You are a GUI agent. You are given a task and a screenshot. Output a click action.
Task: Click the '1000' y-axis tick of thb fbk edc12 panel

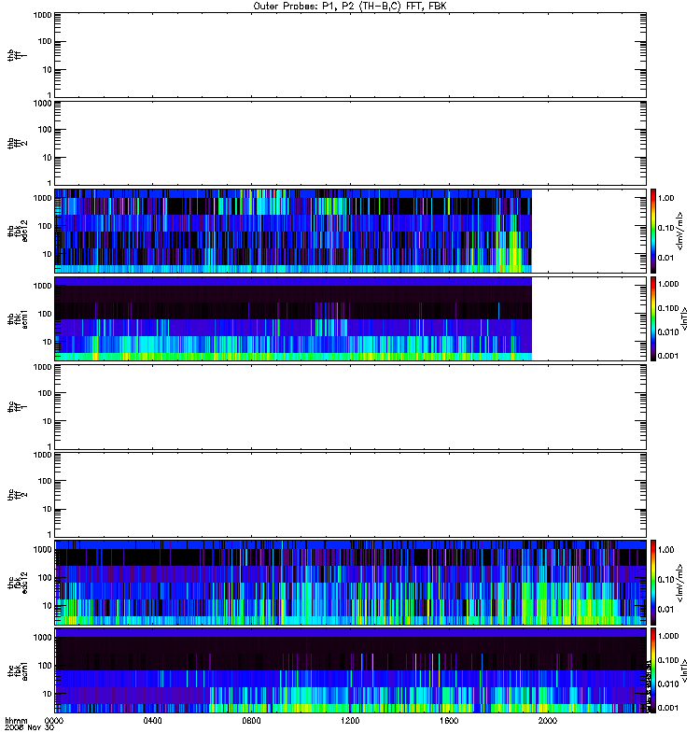click(x=42, y=198)
